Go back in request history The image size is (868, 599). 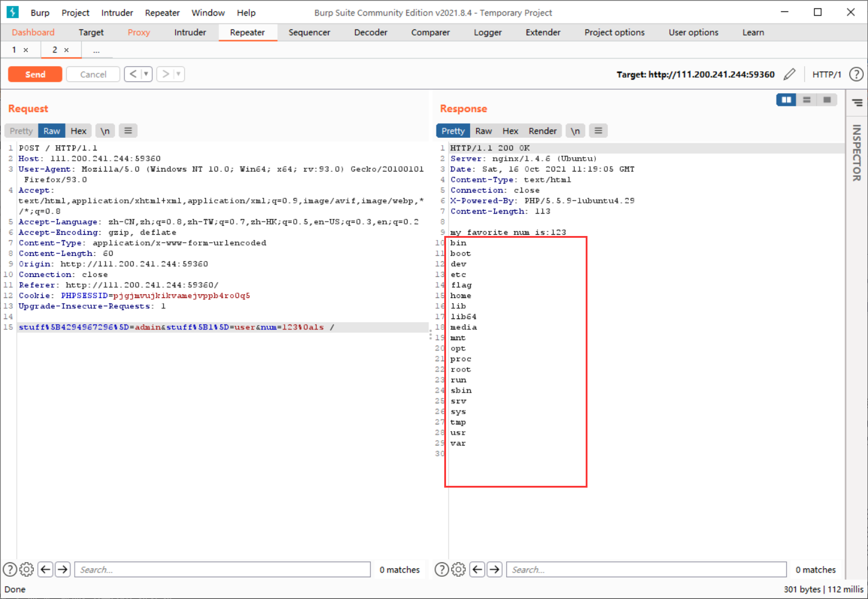click(132, 74)
